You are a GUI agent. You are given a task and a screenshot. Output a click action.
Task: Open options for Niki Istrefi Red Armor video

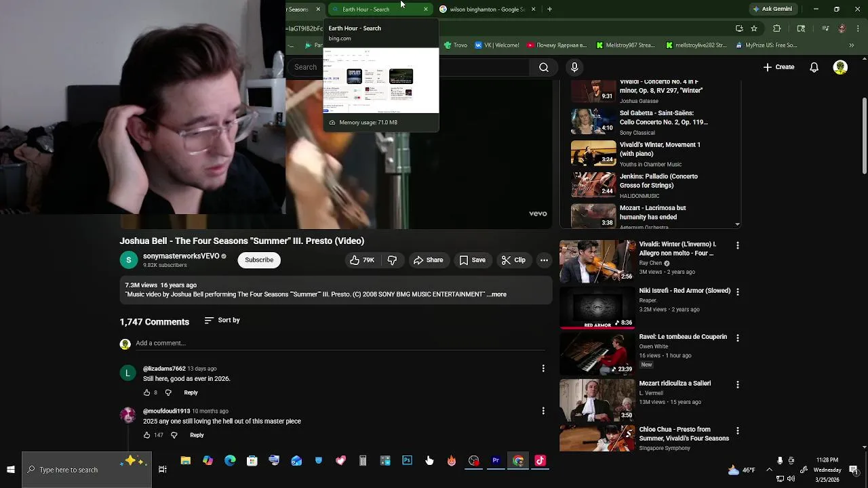738,291
